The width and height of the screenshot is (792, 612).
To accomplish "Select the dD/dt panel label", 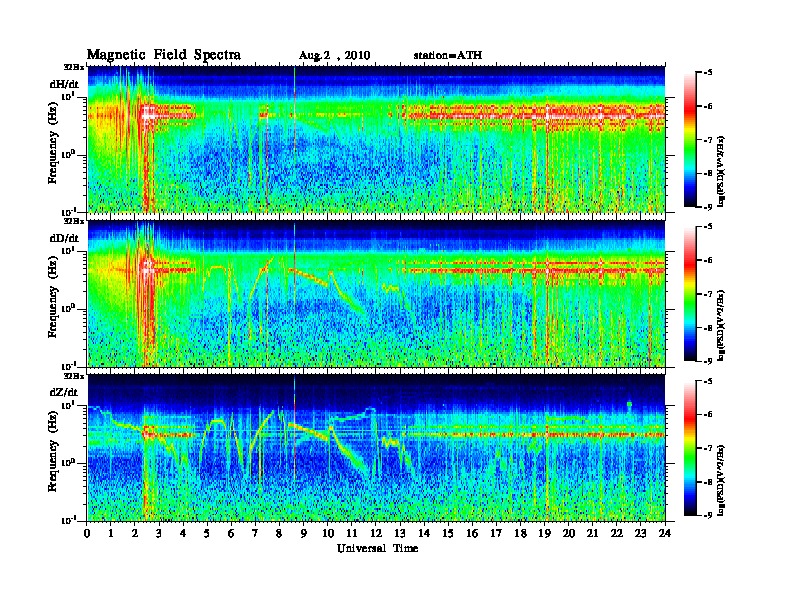I will pos(64,238).
